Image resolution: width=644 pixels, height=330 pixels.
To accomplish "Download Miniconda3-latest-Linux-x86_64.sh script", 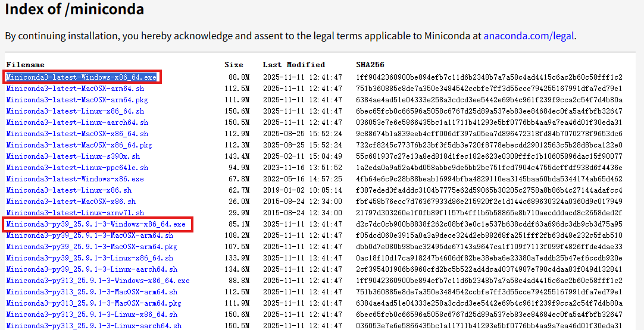I will pyautogui.click(x=75, y=111).
